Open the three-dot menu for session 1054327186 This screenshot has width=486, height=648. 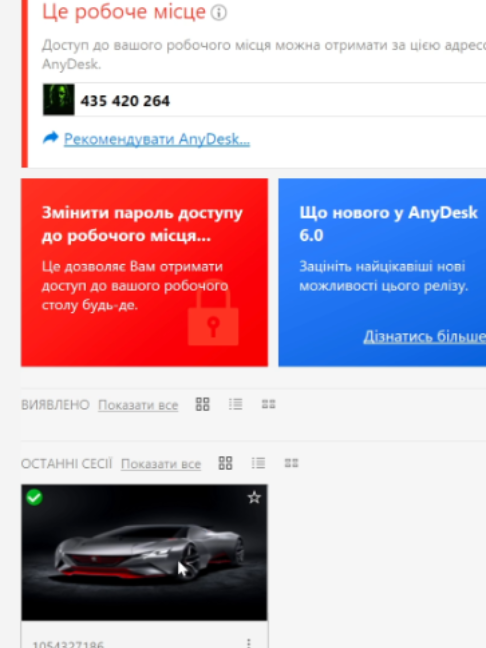[x=248, y=643]
